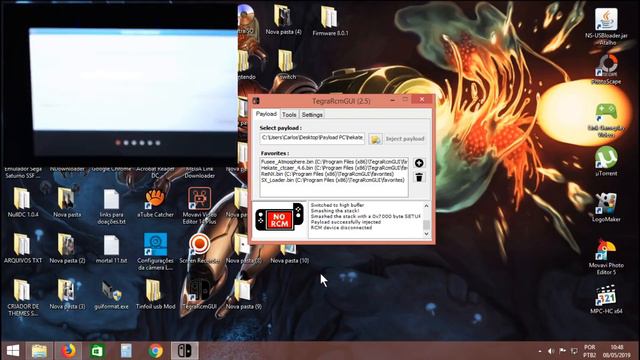Click 'RCM device disconnected' log line
The image size is (640, 360).
pos(341,228)
